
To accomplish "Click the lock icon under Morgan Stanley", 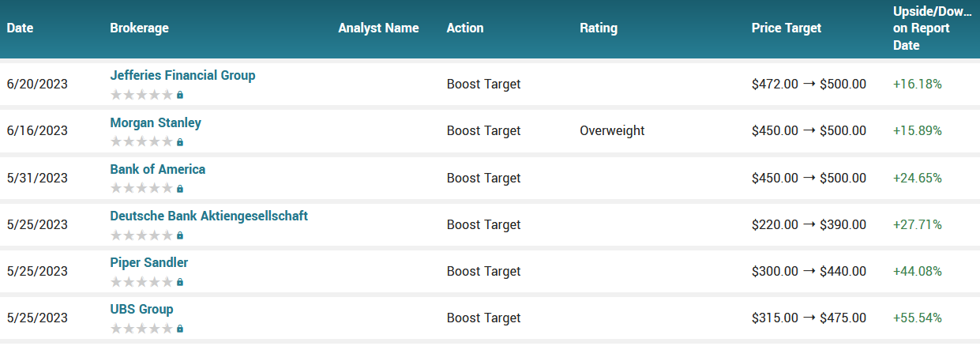I will point(180,142).
